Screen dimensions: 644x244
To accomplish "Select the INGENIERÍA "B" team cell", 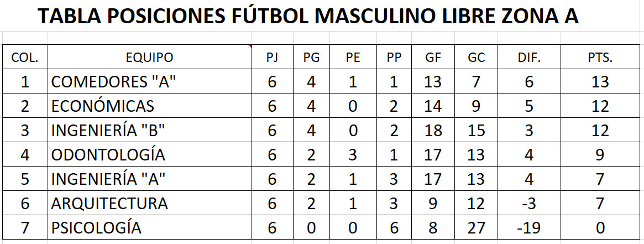I will [x=149, y=130].
